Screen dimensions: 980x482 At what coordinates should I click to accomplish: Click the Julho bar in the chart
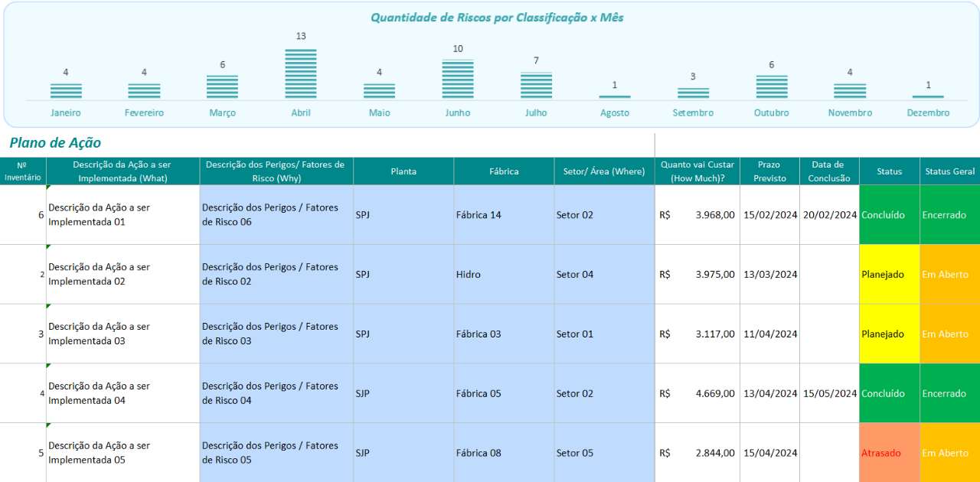pyautogui.click(x=536, y=86)
